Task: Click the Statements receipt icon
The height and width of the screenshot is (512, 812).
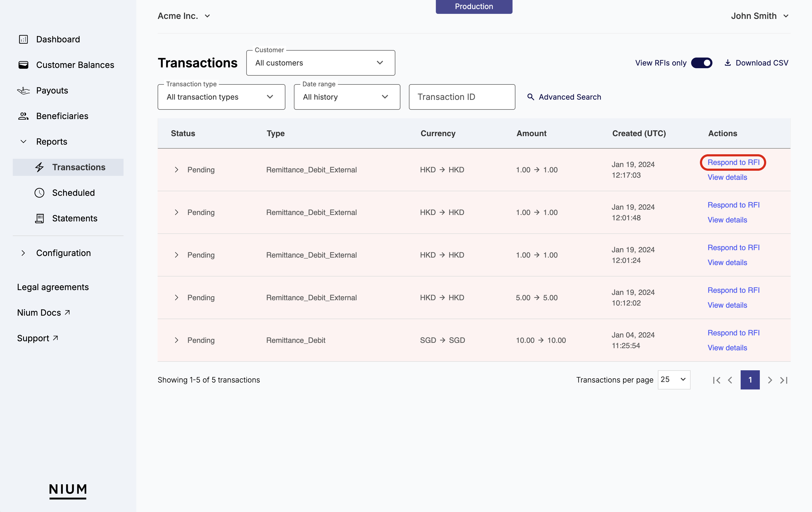Action: 39,218
